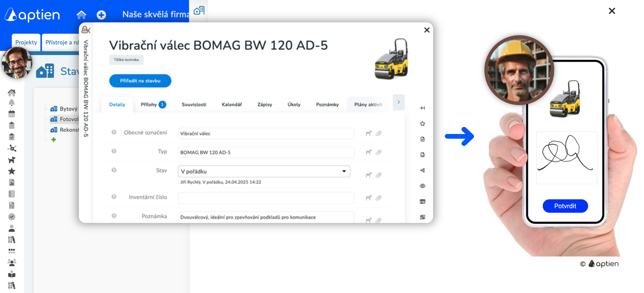644x293 pixels.
Task: Open the chart report document icon in sidebar
Action: click(12, 182)
